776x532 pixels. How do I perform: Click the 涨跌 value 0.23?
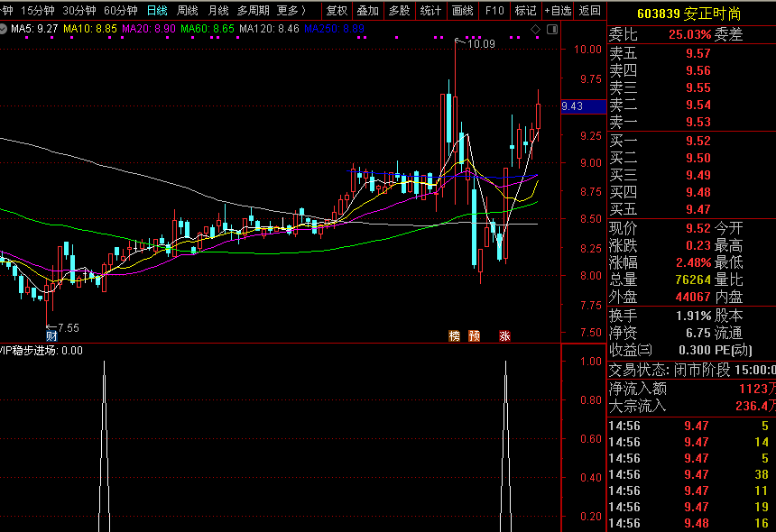(x=697, y=246)
